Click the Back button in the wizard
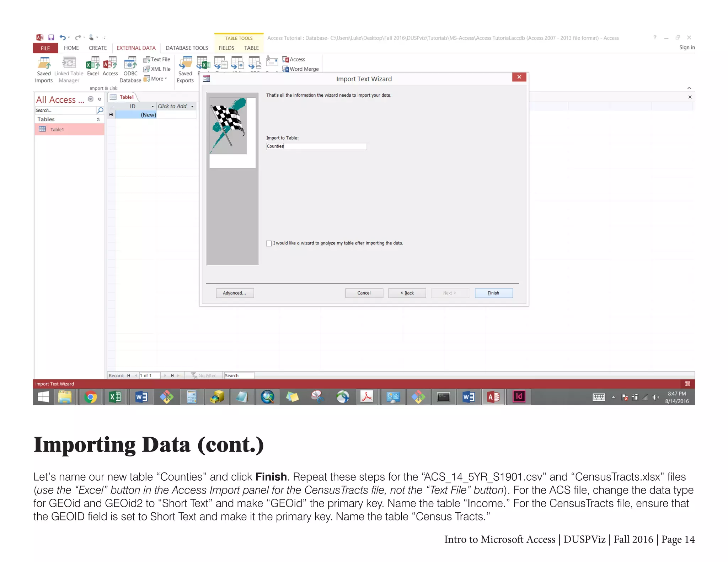 coord(407,293)
